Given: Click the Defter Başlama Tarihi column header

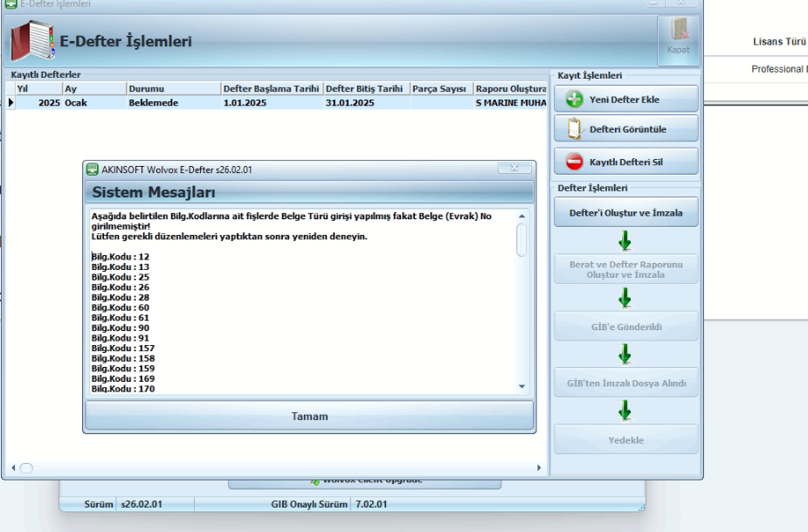Looking at the screenshot, I should point(272,89).
